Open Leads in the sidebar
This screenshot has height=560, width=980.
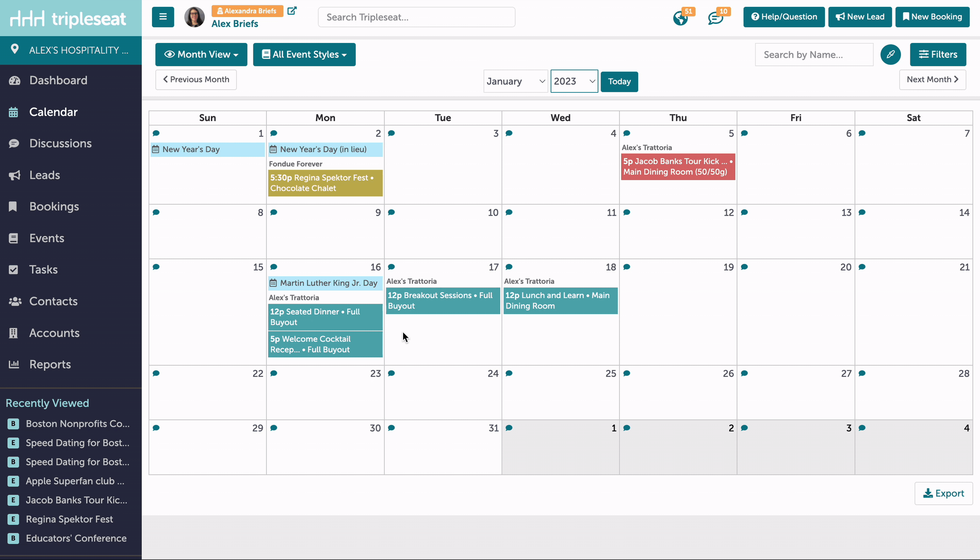click(x=44, y=175)
